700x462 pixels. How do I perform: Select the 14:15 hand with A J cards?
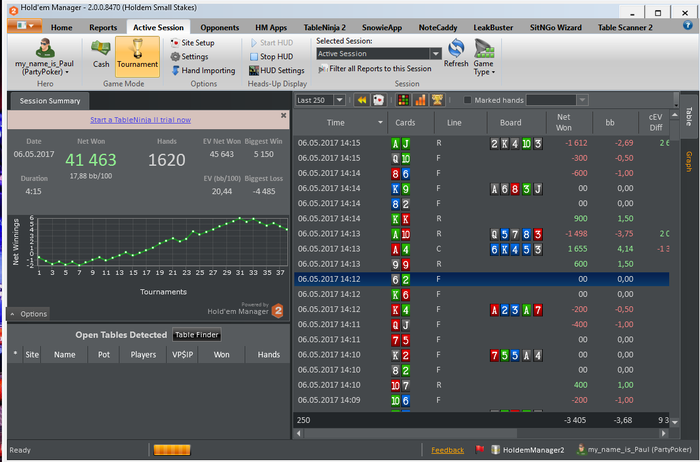tap(481, 143)
